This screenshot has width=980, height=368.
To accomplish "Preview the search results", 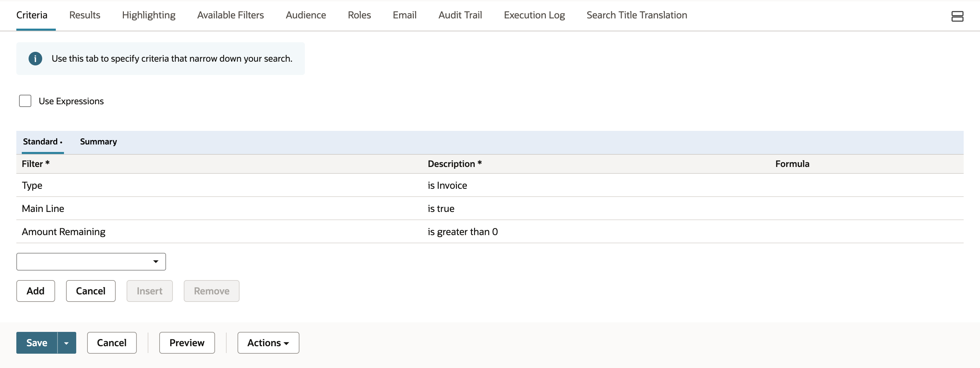I will tap(187, 342).
